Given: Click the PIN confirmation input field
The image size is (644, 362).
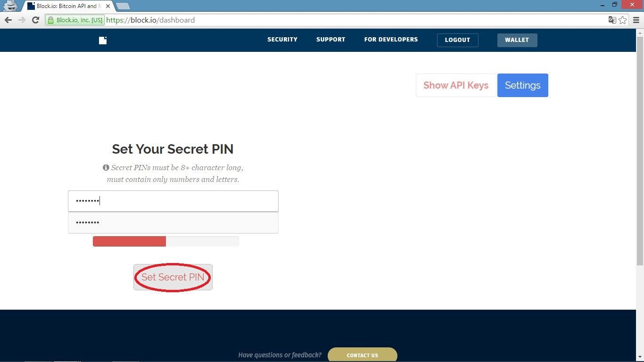Looking at the screenshot, I should (173, 222).
